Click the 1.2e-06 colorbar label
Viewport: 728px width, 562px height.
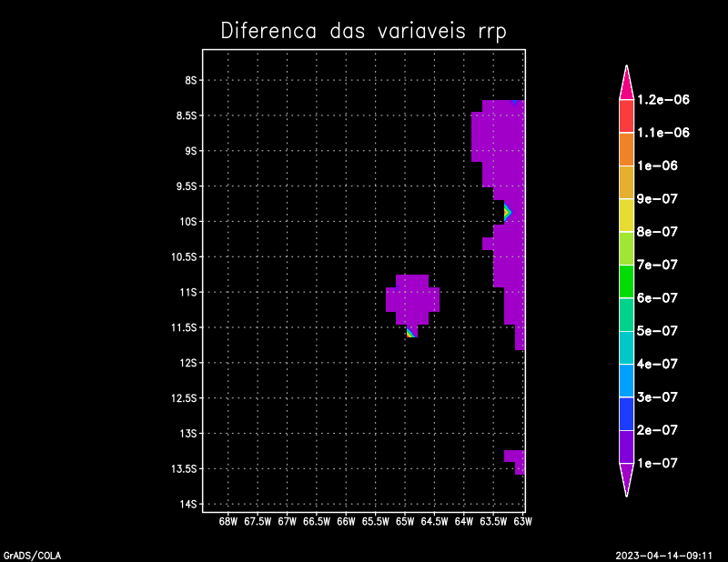tap(663, 99)
